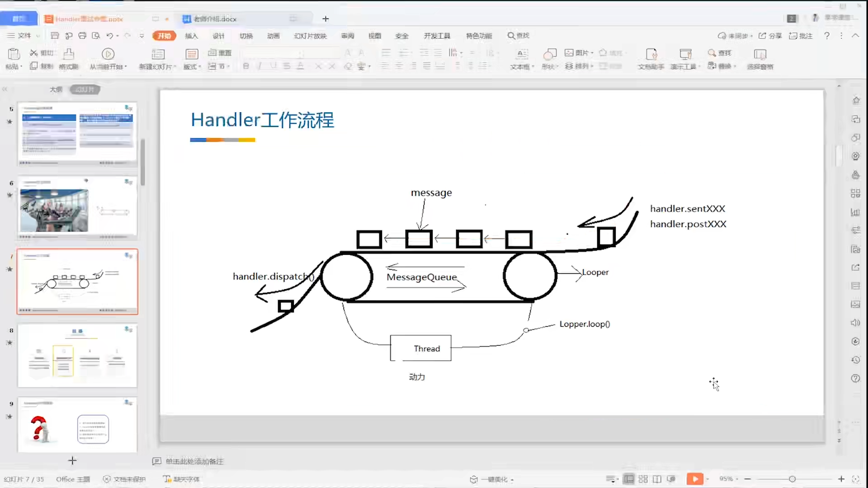This screenshot has width=868, height=488.
Task: Select slide 8 thumbnail
Action: point(77,356)
